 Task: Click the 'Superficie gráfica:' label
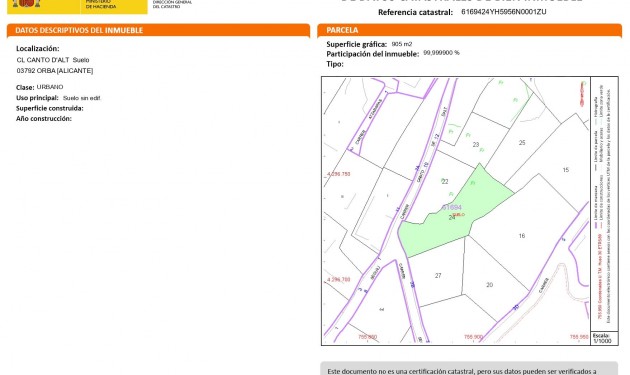click(356, 45)
